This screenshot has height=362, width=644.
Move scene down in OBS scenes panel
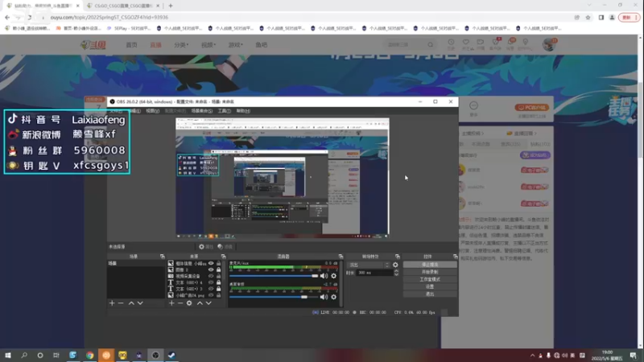tap(140, 303)
